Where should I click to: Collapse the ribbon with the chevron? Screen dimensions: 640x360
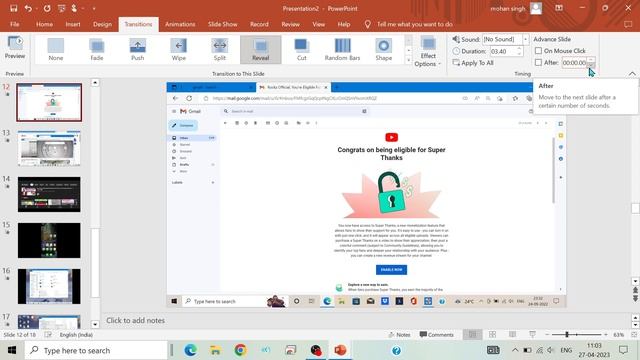pyautogui.click(x=632, y=73)
